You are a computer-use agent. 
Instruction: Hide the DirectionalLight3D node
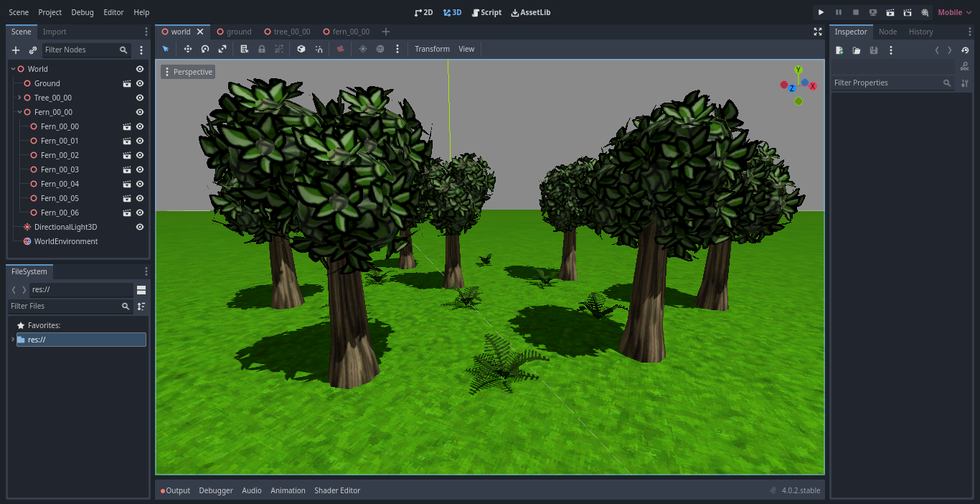(140, 227)
